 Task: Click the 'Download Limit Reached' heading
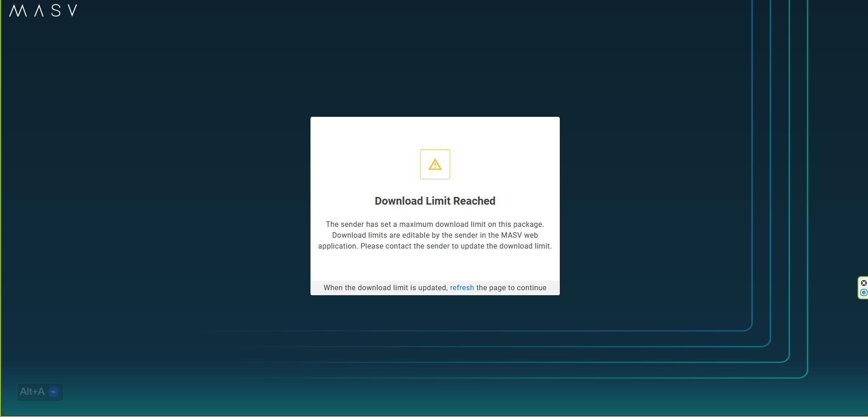coord(435,201)
